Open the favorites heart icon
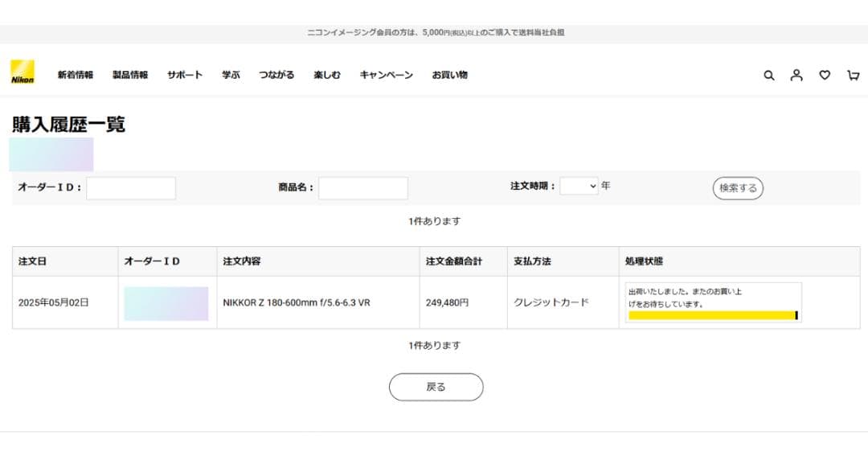The height and width of the screenshot is (456, 868). (x=825, y=75)
